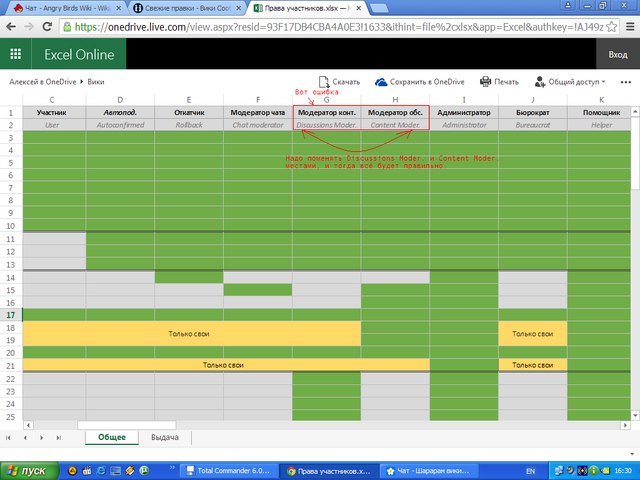Select the Администратор header cell
This screenshot has height=480, width=640.
(x=464, y=113)
